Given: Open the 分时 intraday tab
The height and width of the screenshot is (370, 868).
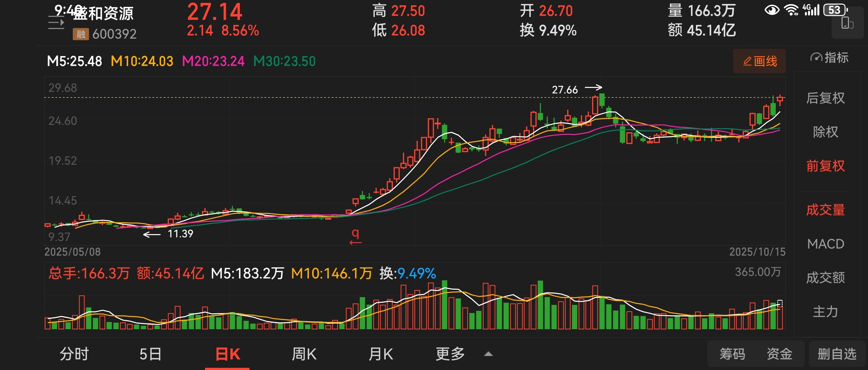Looking at the screenshot, I should [x=74, y=354].
